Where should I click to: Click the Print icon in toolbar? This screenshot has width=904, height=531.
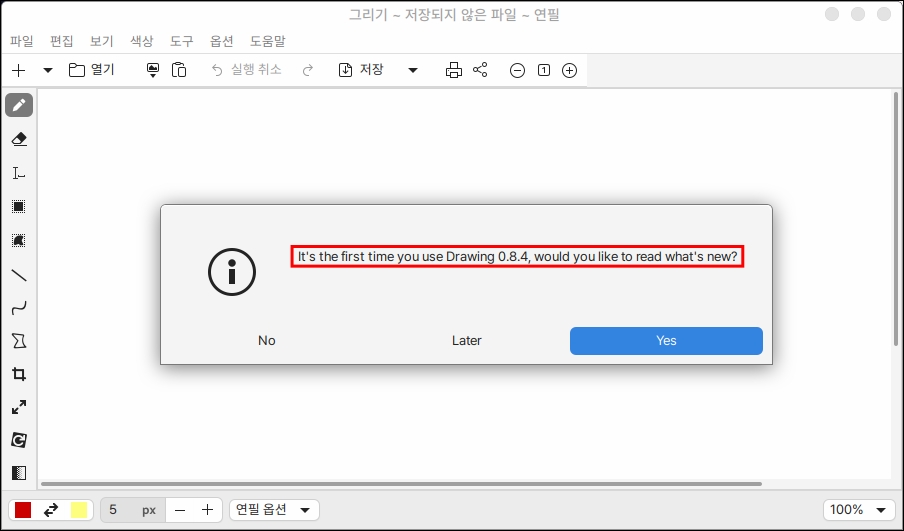(x=453, y=70)
